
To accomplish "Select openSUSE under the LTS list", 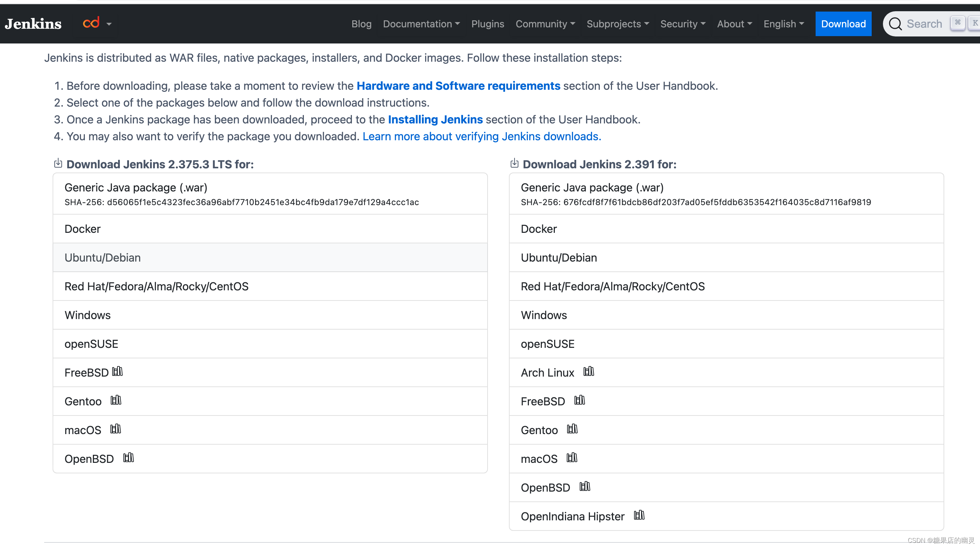I will pos(270,344).
